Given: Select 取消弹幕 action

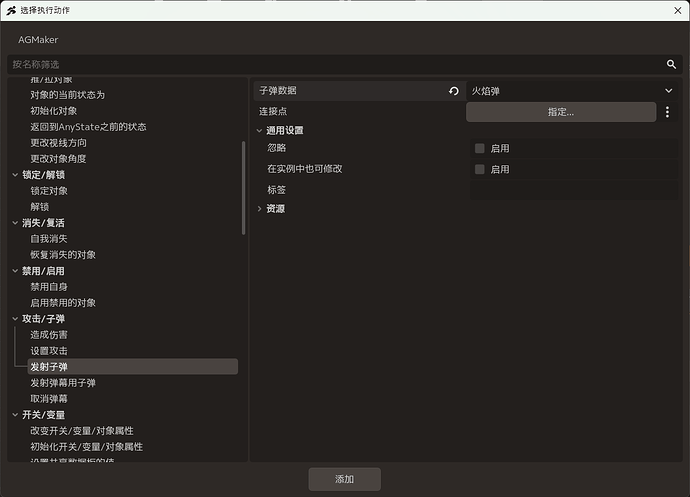Looking at the screenshot, I should pos(49,399).
